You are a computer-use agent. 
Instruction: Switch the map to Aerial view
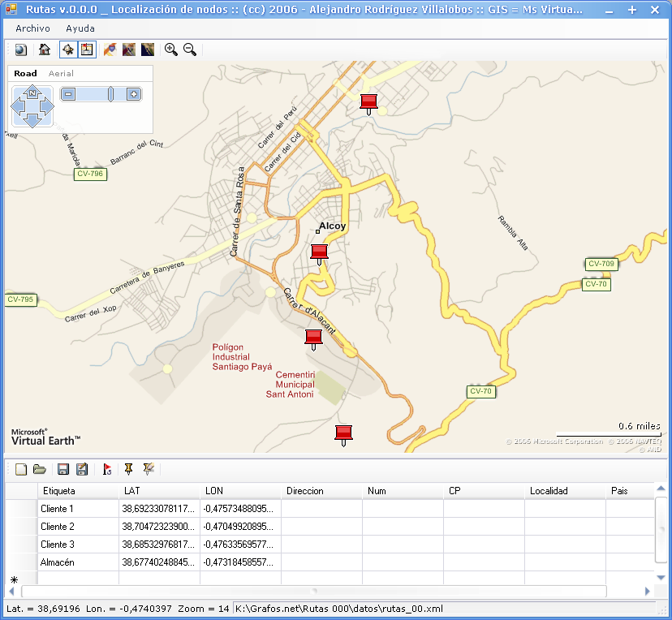[61, 74]
